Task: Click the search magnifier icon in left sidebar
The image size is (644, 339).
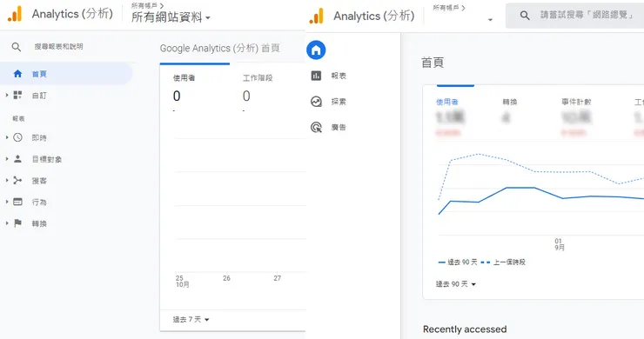Action: pyautogui.click(x=17, y=47)
